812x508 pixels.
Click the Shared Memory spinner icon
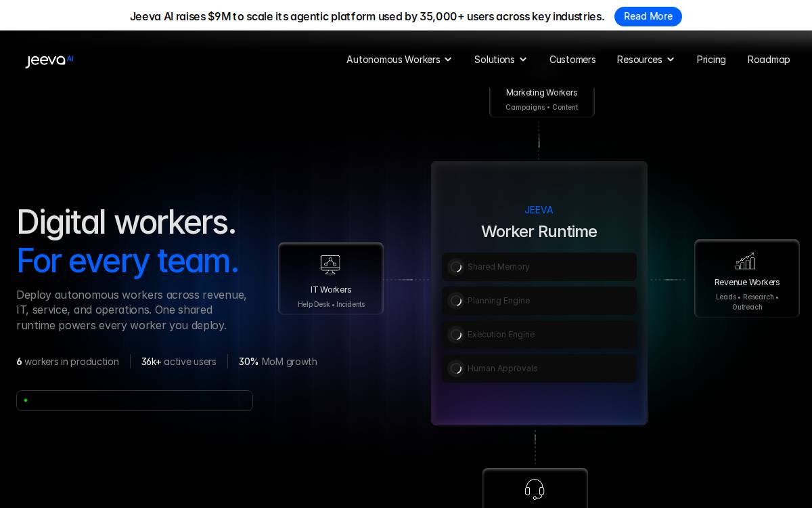456,267
